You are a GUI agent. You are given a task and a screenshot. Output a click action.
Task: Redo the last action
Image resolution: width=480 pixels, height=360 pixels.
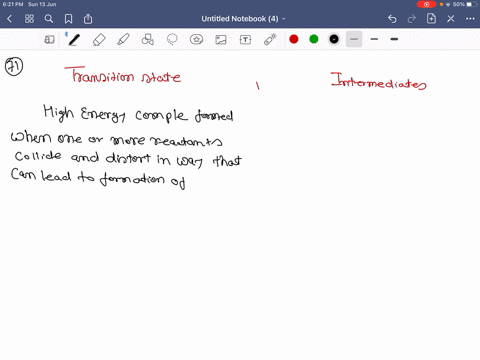coord(412,19)
